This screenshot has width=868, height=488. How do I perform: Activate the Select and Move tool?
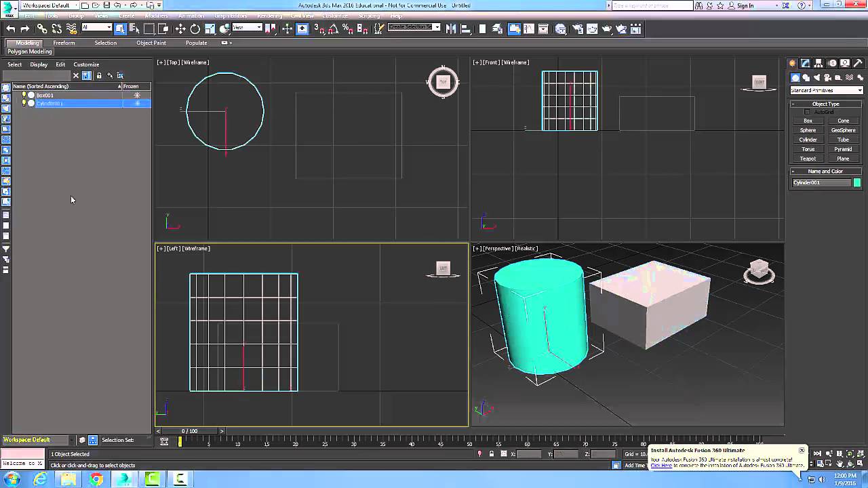pyautogui.click(x=180, y=28)
